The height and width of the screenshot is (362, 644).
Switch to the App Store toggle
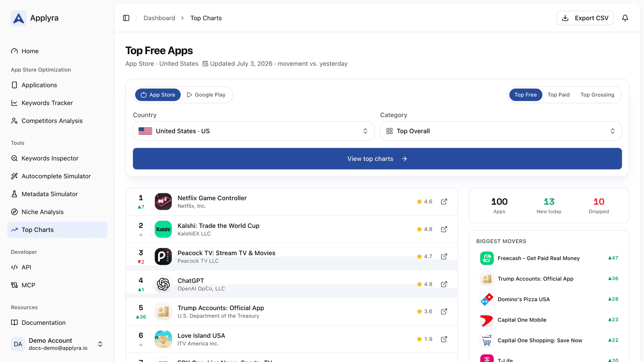158,95
